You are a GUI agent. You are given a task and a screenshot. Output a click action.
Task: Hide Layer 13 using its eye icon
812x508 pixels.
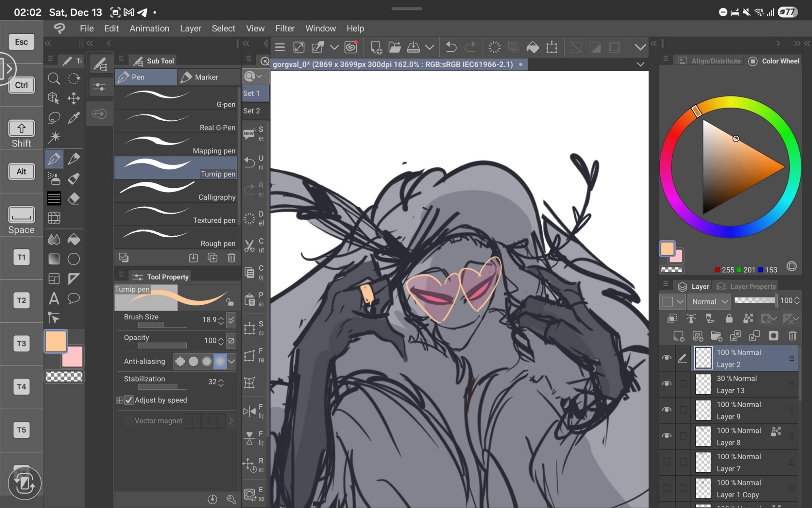point(666,384)
